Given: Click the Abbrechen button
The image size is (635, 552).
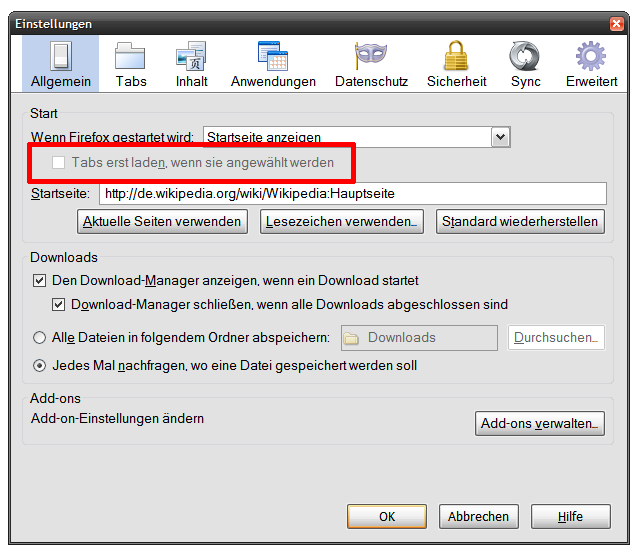Looking at the screenshot, I should coord(478,516).
